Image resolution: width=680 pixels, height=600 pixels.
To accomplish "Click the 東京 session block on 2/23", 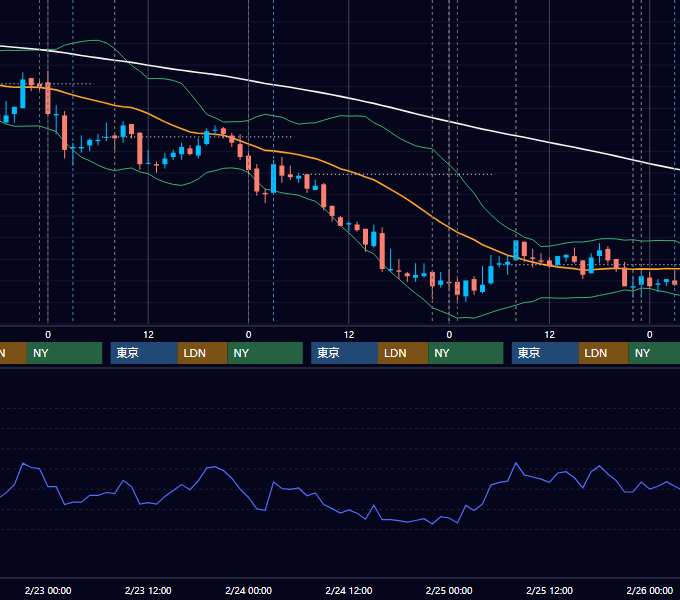I will 144,353.
